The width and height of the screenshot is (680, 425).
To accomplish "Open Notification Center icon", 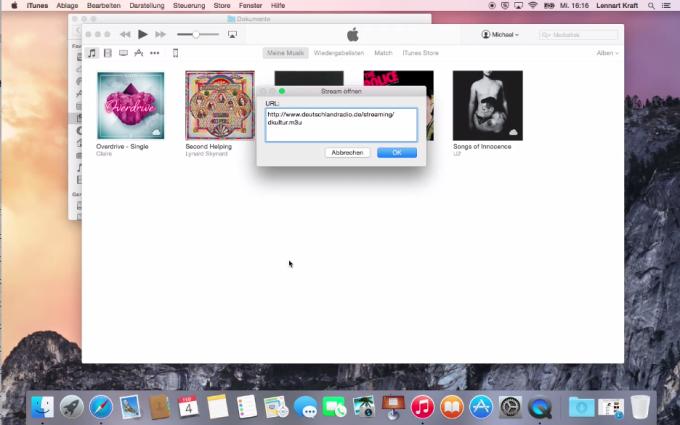I will click(x=666, y=6).
